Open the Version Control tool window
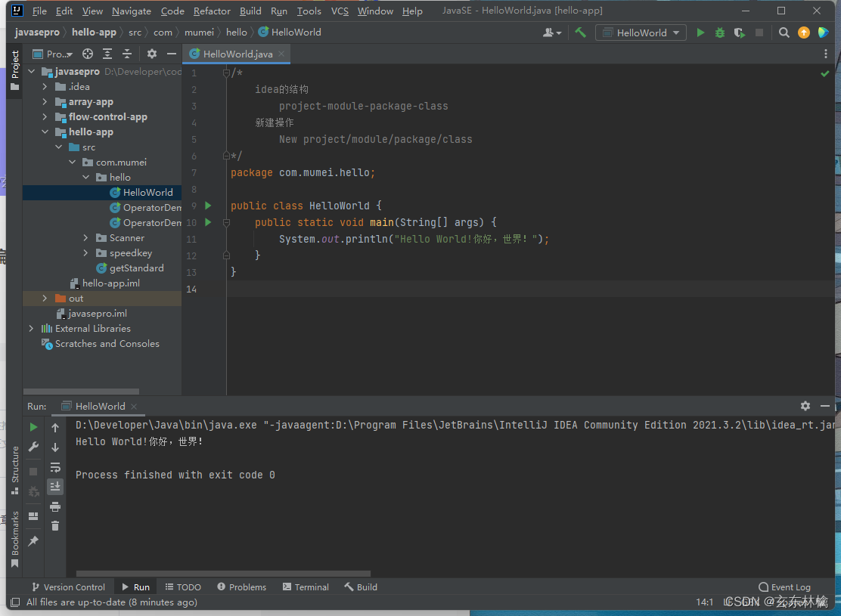The width and height of the screenshot is (841, 616). click(68, 587)
